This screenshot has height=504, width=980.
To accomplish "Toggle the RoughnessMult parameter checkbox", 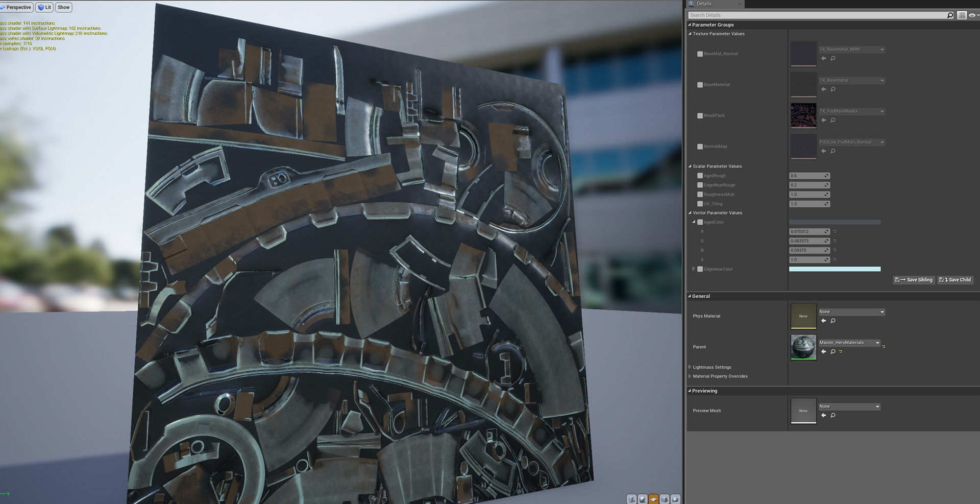I will pos(700,195).
